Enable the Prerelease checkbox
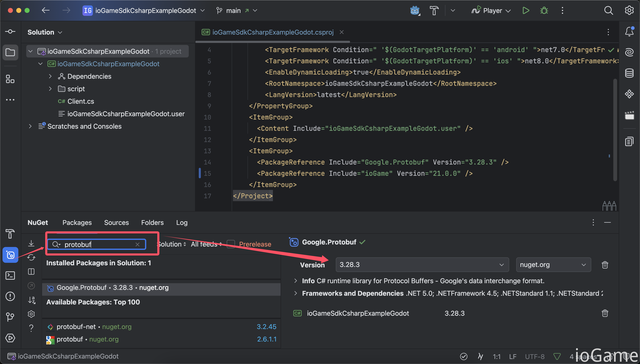The height and width of the screenshot is (364, 640). [231, 244]
